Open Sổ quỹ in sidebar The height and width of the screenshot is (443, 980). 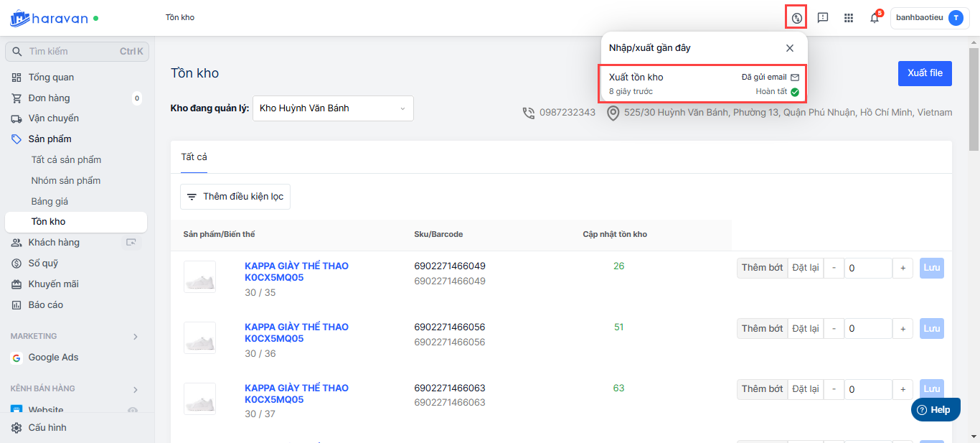click(x=43, y=264)
